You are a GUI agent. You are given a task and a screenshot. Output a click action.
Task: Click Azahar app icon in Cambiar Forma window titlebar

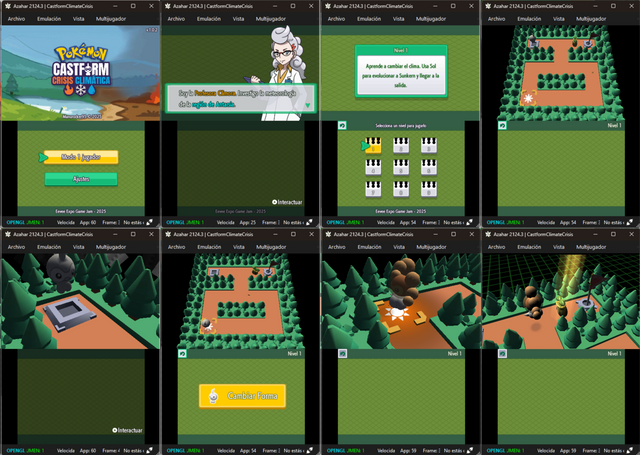click(x=168, y=234)
